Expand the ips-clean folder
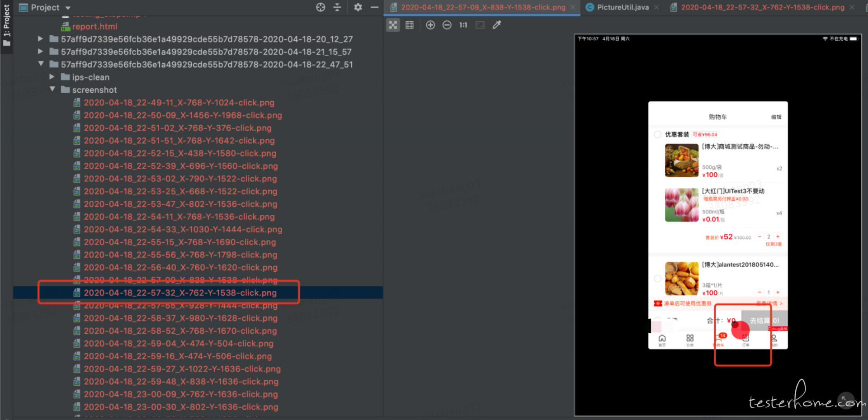This screenshot has width=868, height=420. (x=52, y=77)
